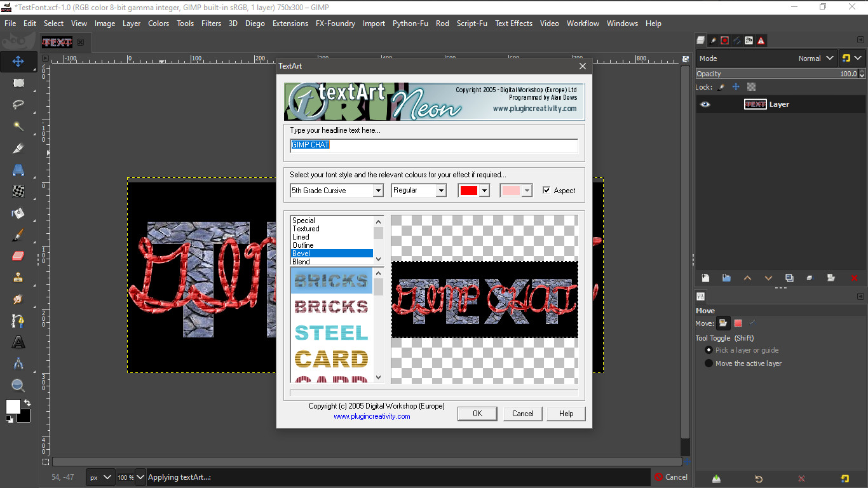Open the Filters menu
This screenshot has height=488, width=868.
pos(211,24)
